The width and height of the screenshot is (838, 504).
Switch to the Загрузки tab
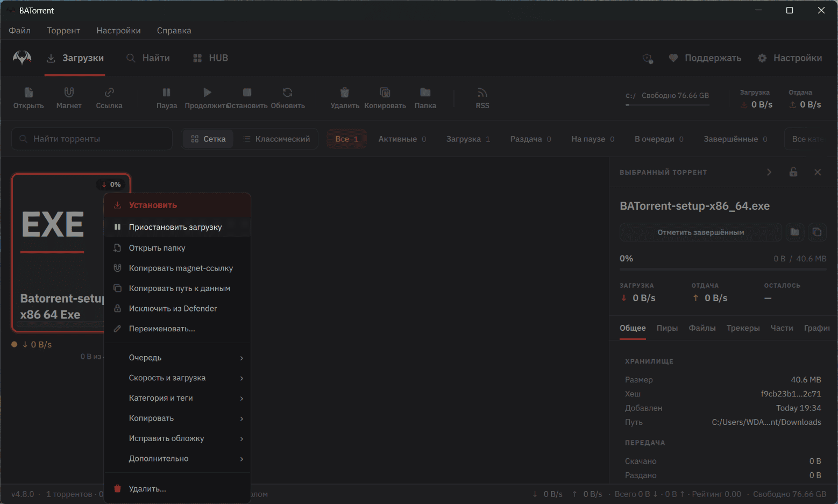pos(75,58)
